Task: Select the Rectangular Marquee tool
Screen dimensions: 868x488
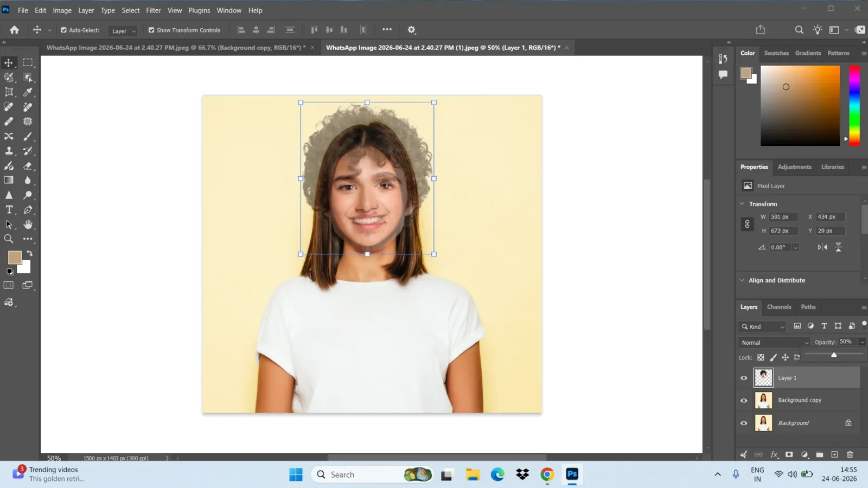Action: 28,62
